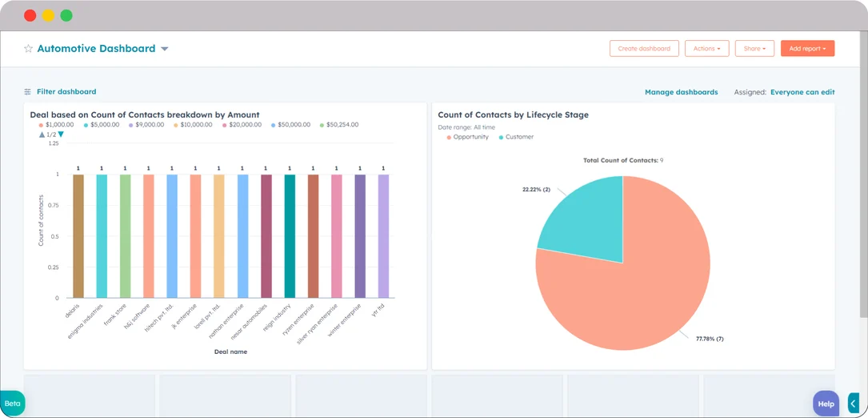Click Everyone can edit assignment link
868x418 pixels.
(802, 92)
